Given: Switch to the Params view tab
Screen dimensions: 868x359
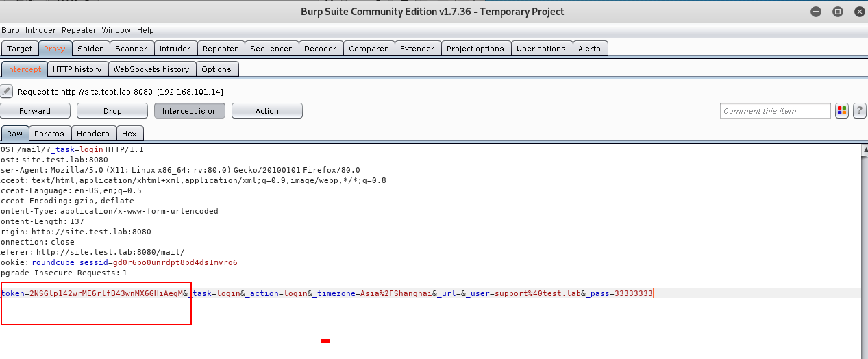Looking at the screenshot, I should tap(49, 134).
